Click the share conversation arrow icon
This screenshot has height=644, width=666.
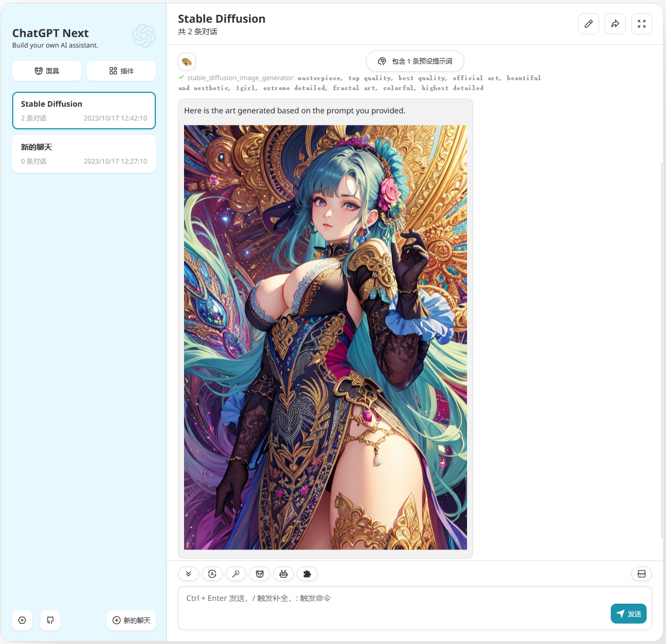click(615, 24)
